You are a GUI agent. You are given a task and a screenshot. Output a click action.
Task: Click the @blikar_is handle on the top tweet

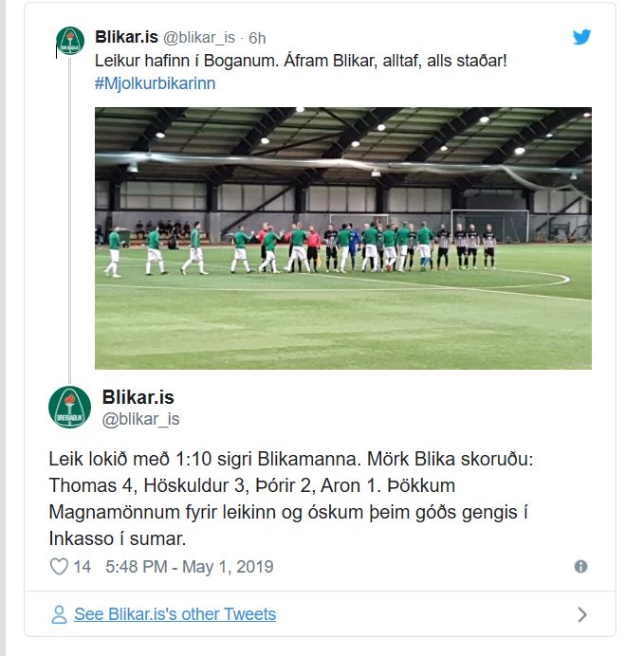click(x=199, y=38)
